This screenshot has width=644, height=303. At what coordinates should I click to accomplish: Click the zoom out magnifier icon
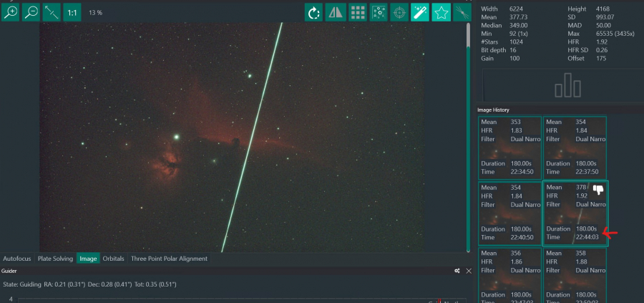31,12
